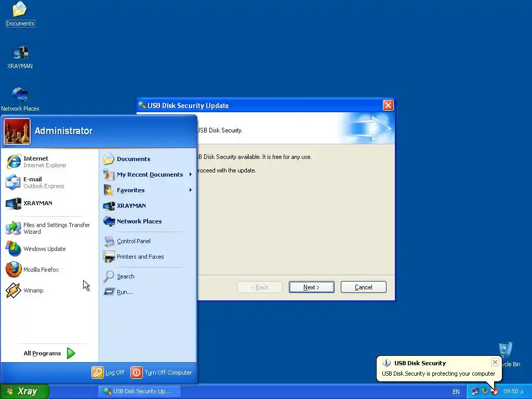Viewport: 532px width, 399px height.
Task: Click the EN language indicator
Action: coord(456,392)
